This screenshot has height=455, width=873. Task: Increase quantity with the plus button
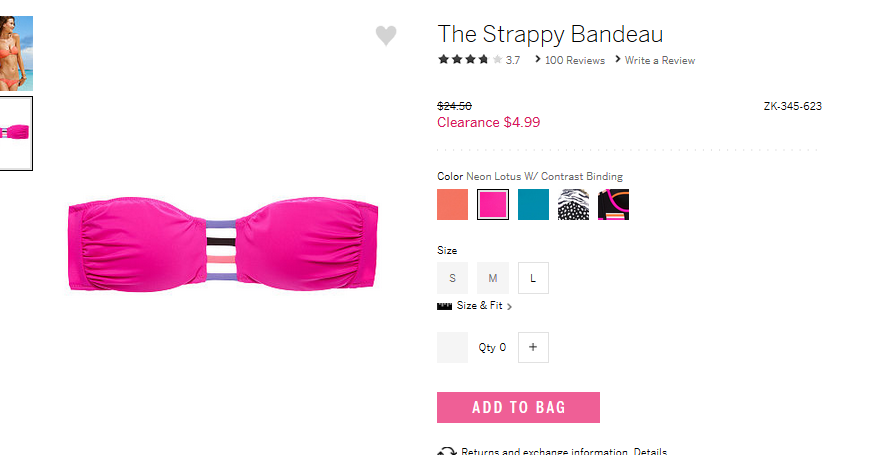point(533,347)
